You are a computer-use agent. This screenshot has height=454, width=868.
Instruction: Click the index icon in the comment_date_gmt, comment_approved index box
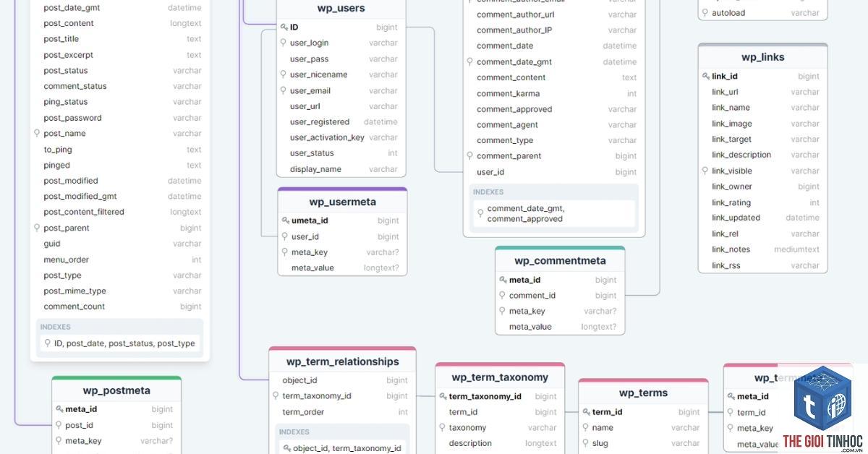[x=481, y=213]
